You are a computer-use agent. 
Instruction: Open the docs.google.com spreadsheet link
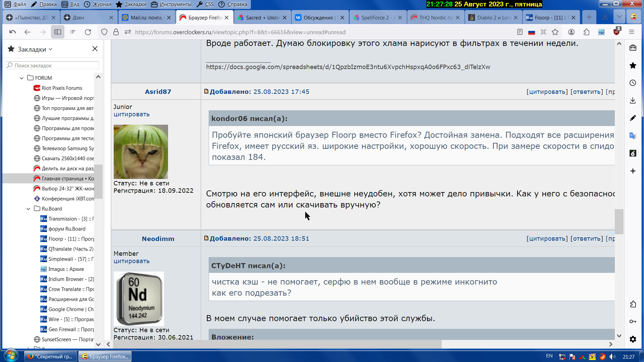click(x=348, y=67)
